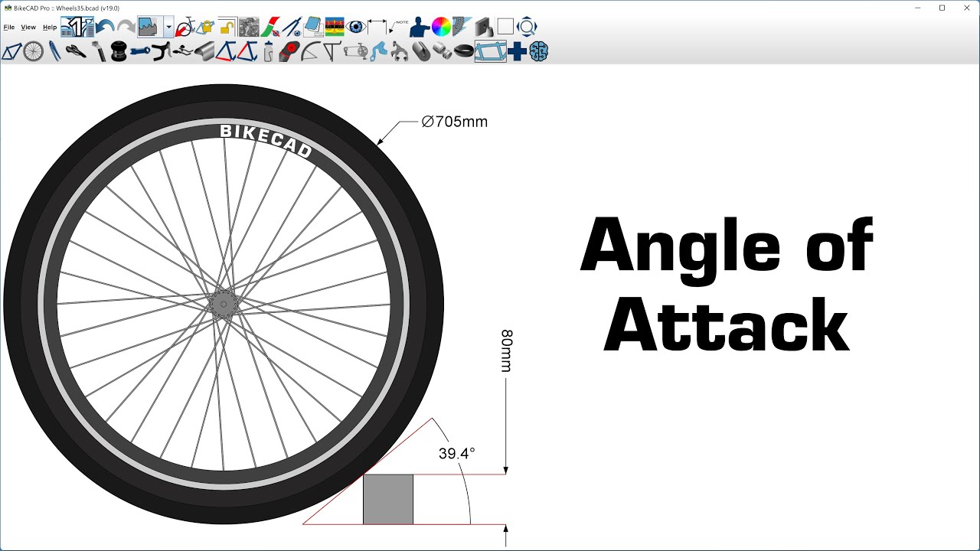This screenshot has height=551, width=980.
Task: Open the fork blades icon
Action: point(54,51)
